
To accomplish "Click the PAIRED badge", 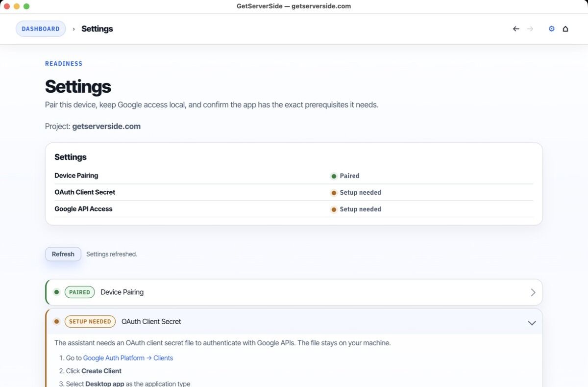I will coord(79,292).
